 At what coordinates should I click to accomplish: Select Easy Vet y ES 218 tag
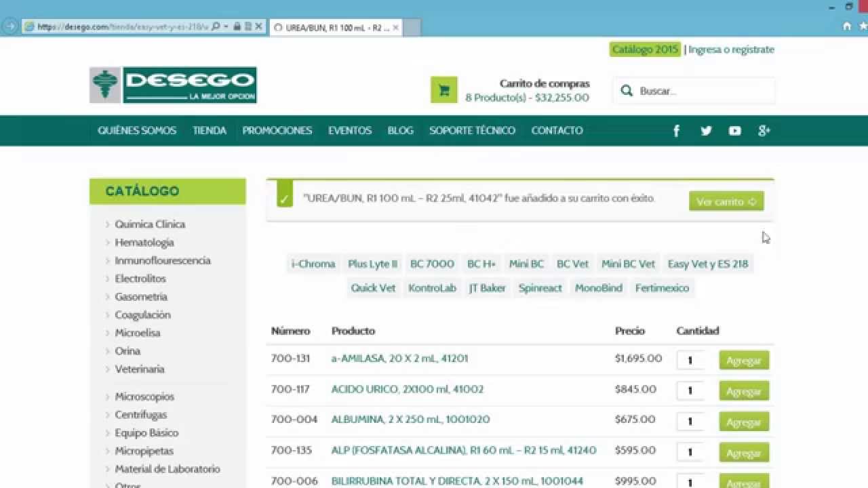click(x=708, y=264)
